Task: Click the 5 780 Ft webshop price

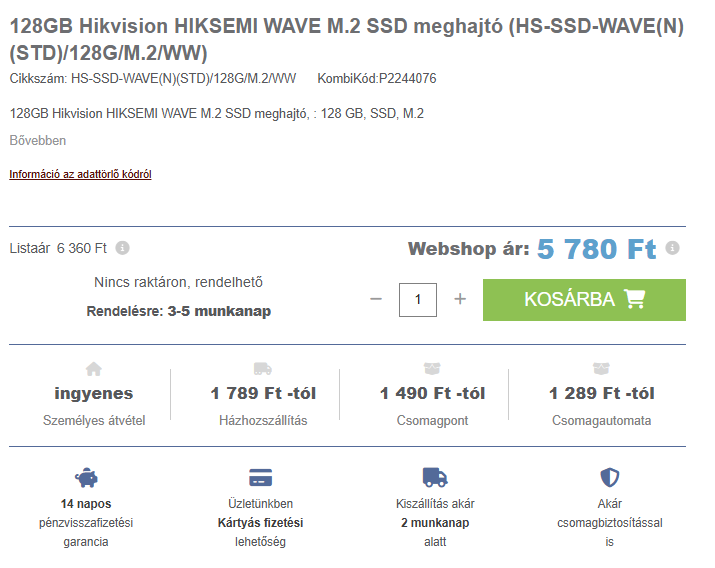Action: 596,249
